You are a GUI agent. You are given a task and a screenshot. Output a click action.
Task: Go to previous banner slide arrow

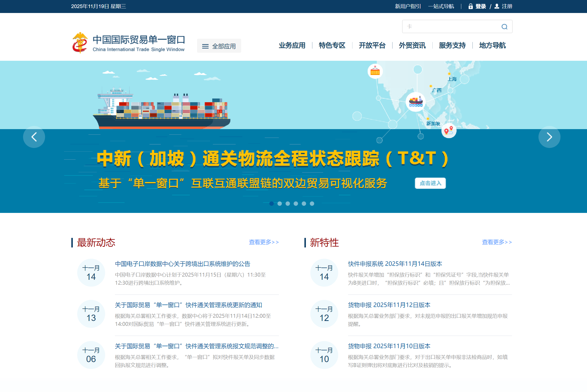tap(34, 137)
